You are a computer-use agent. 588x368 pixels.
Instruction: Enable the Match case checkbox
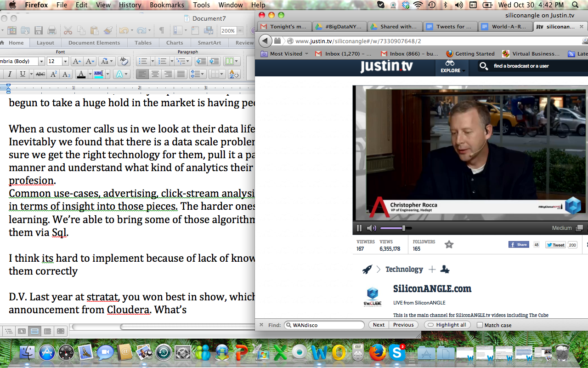480,325
